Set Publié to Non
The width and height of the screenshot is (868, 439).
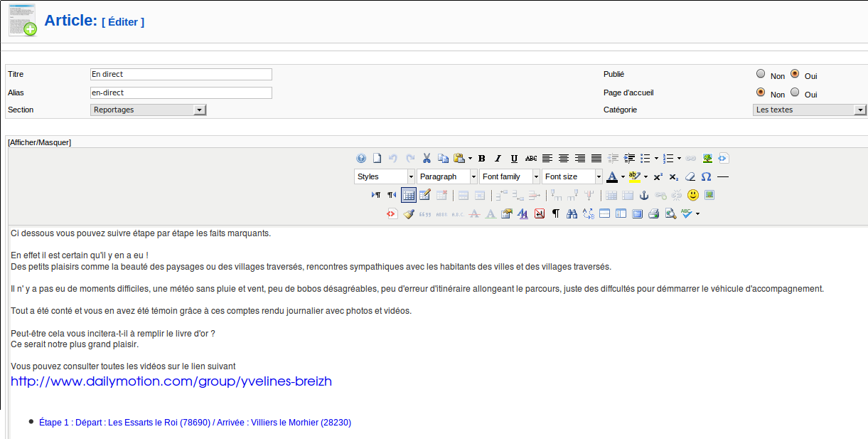point(761,73)
